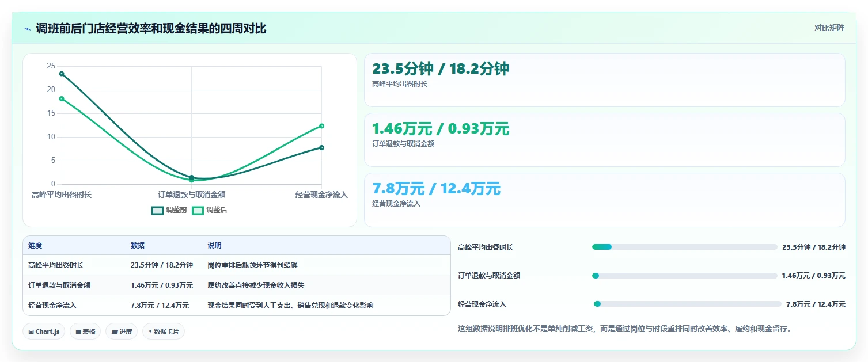Click progress value 7.8万元 / 12.4万元 at right

816,304
